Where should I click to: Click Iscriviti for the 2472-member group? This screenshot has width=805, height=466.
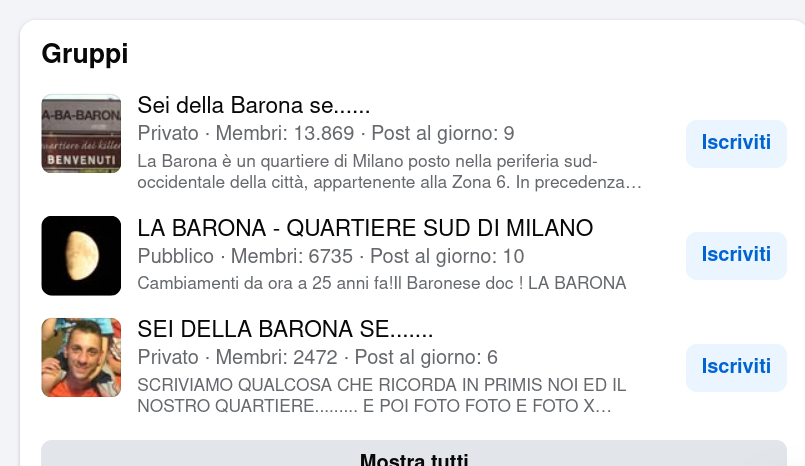coord(736,366)
